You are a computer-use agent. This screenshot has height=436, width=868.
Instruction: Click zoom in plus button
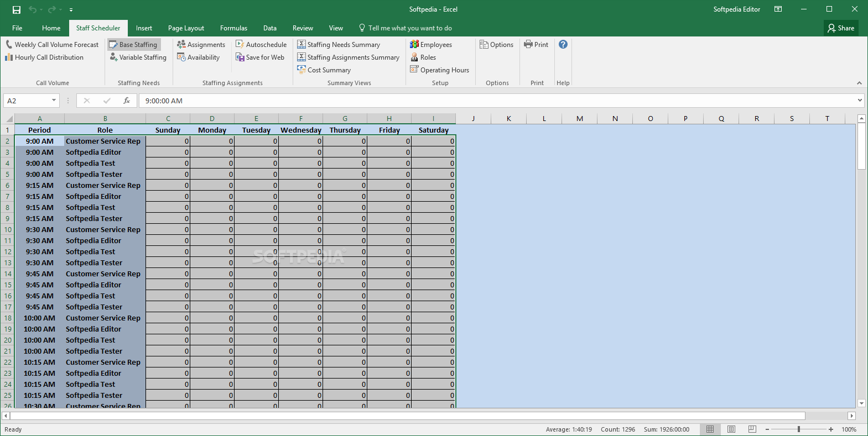click(x=831, y=429)
